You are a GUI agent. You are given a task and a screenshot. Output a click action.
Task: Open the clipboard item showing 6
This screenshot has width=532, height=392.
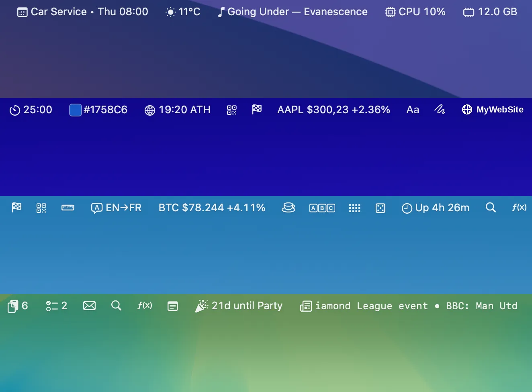[18, 306]
